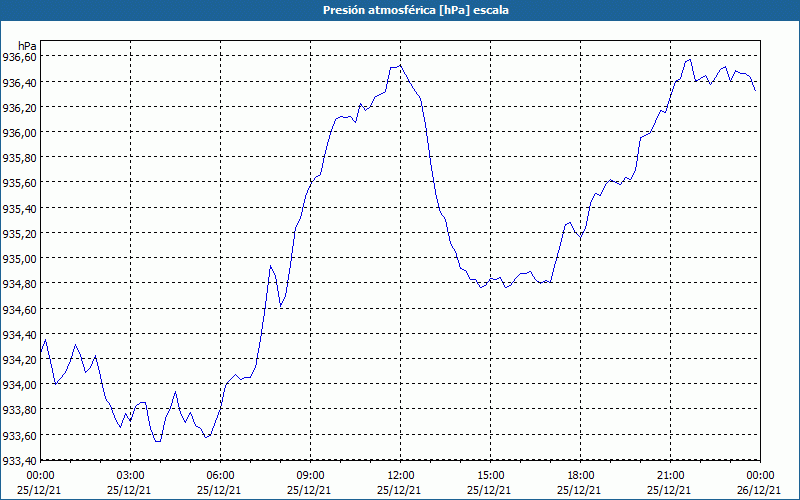The image size is (800, 500).
Task: Click the 03:00 time axis label
Action: [130, 476]
